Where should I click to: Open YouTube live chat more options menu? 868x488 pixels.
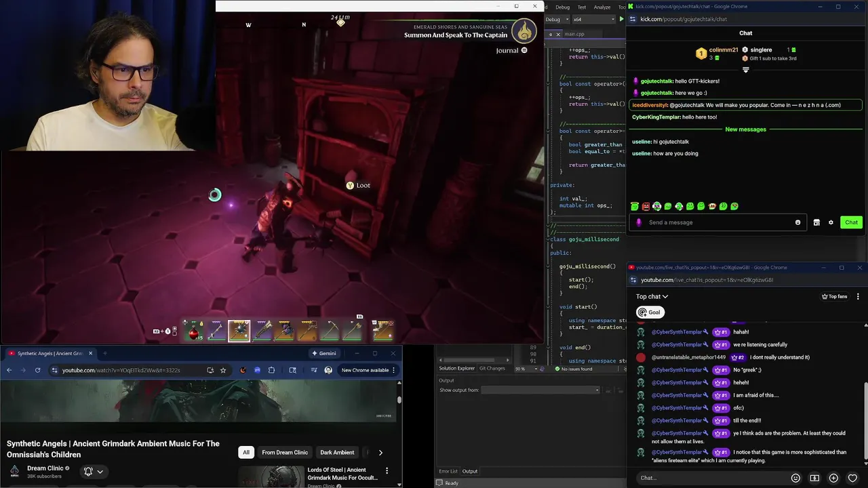tap(858, 296)
